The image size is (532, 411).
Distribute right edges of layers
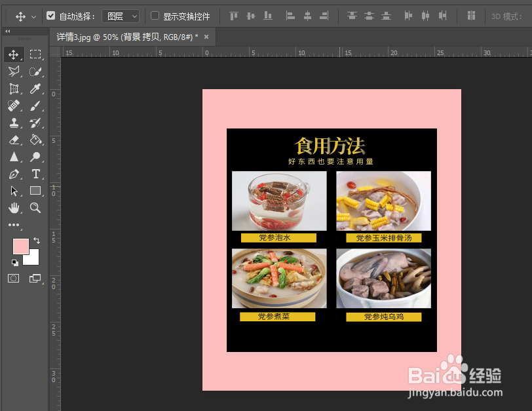[442, 16]
